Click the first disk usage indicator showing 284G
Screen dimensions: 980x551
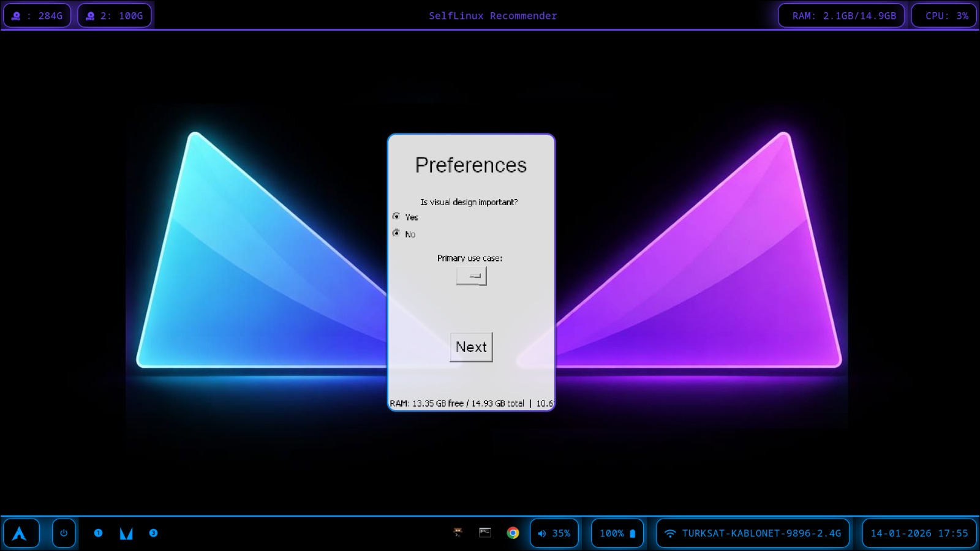click(x=37, y=15)
